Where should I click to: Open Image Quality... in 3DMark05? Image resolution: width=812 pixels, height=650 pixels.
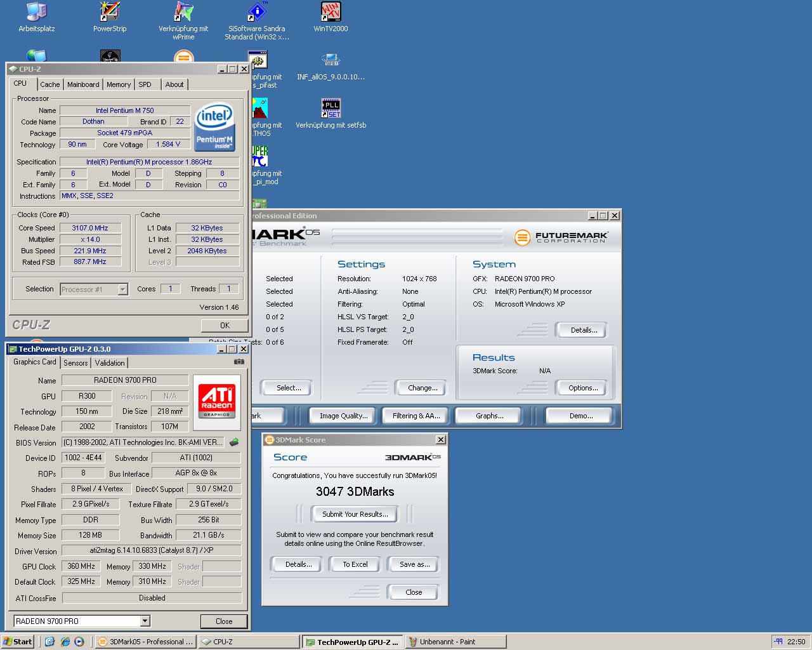pos(343,416)
